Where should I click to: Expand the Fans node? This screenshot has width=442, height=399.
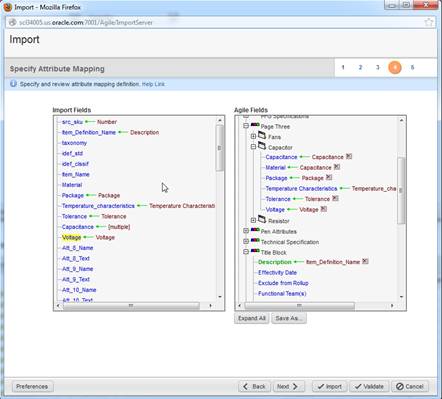tap(253, 136)
